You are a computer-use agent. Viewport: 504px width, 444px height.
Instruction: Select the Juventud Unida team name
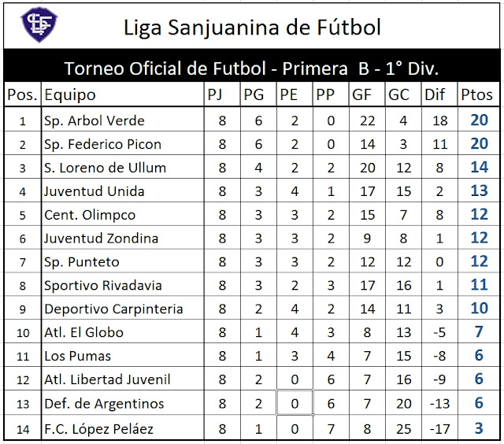(94, 191)
